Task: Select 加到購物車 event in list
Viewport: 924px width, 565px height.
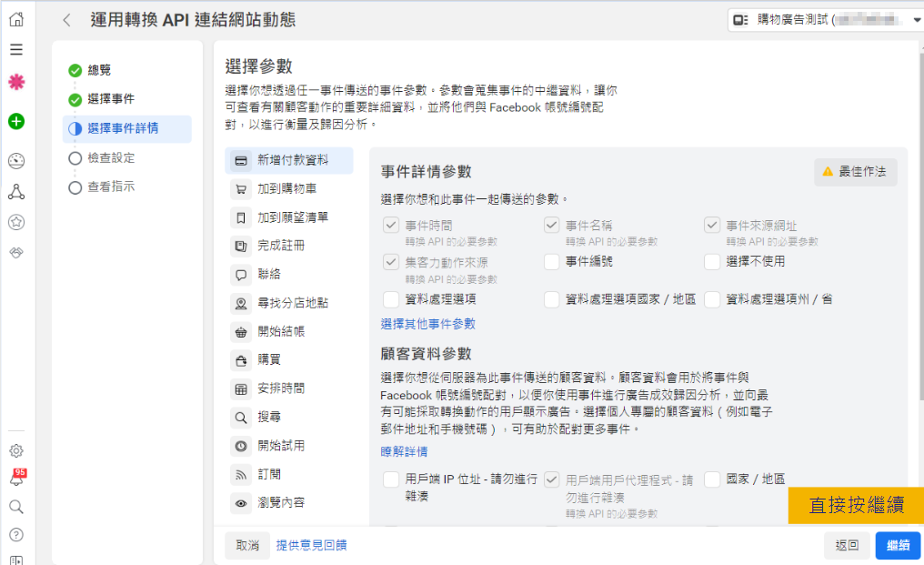Action: 286,189
